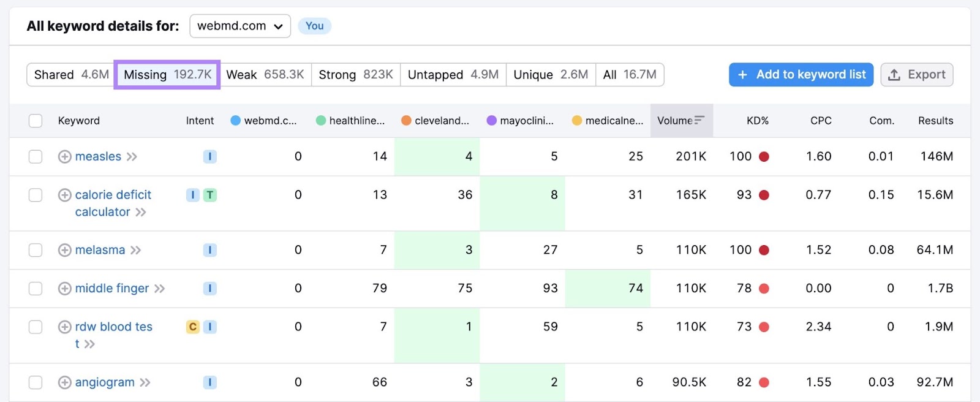Screen dimensions: 980x402
Task: Click the double-arrow icon after middle finger
Action: (x=159, y=289)
